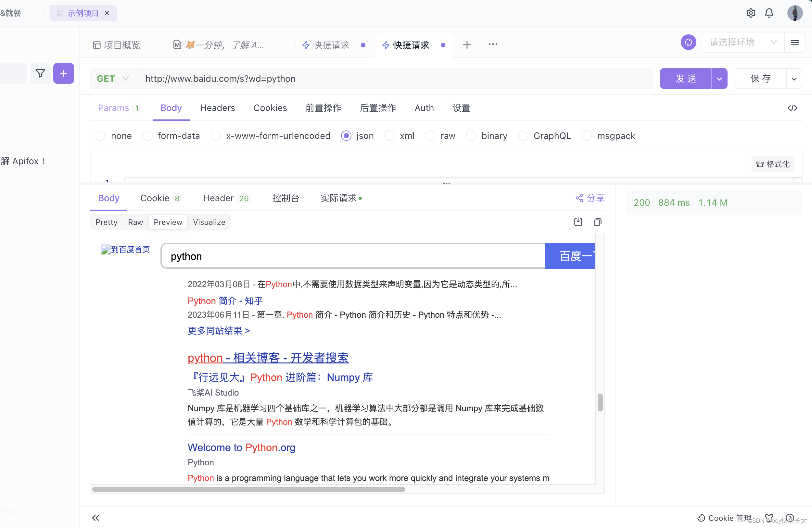Screen dimensions: 812x527
Task: Open the 一分钟，了解 A... document tab
Action: coord(219,45)
